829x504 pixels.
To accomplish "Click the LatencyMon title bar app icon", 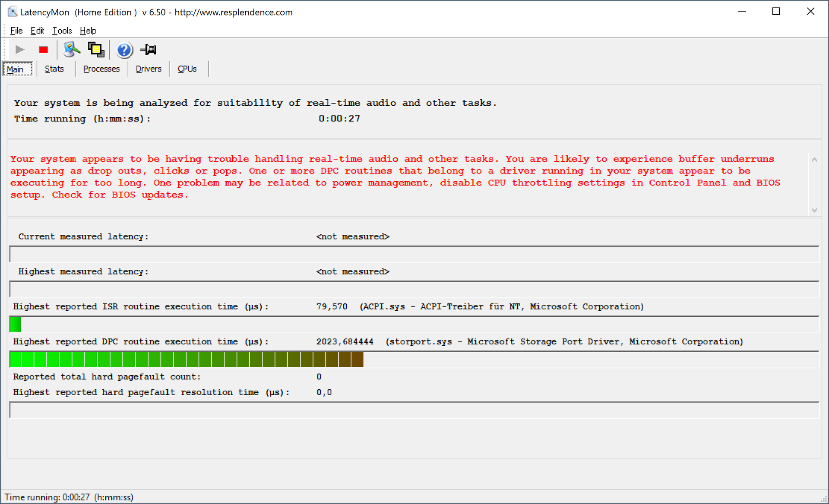I will pos(13,12).
